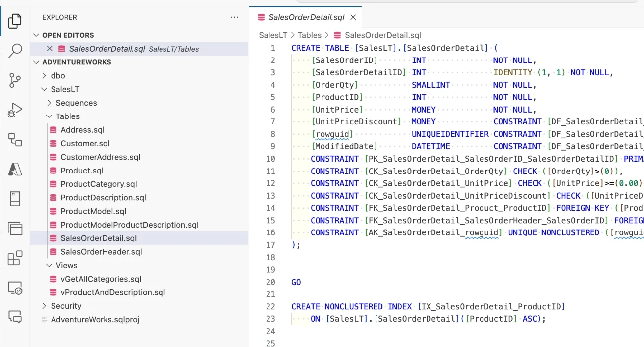Click line number 20 in the gutter

(x=270, y=282)
